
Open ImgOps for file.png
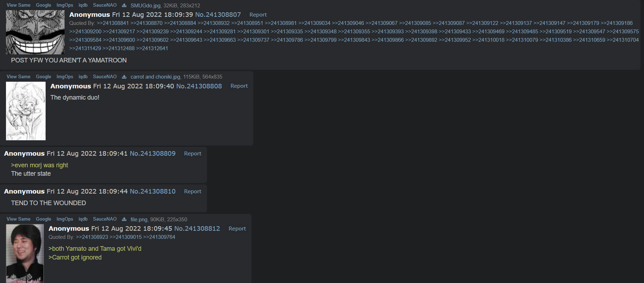pyautogui.click(x=65, y=219)
